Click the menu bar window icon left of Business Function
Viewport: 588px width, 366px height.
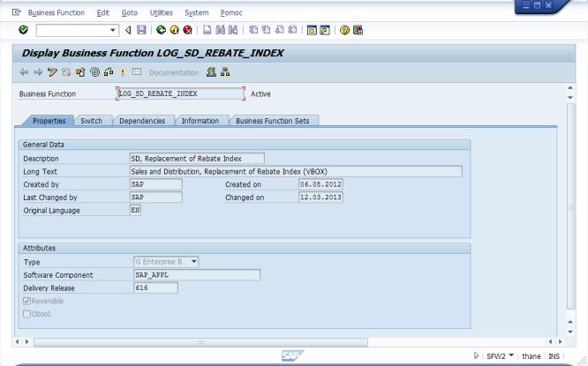[x=17, y=12]
